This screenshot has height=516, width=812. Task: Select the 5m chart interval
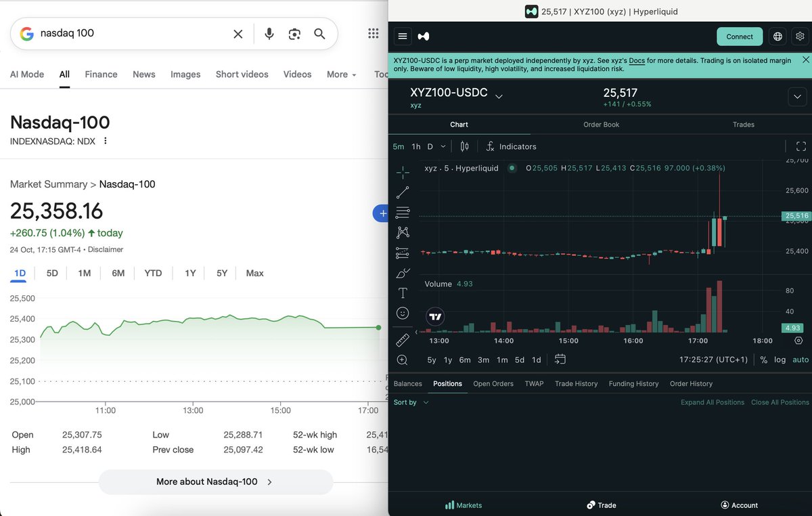[x=399, y=146]
